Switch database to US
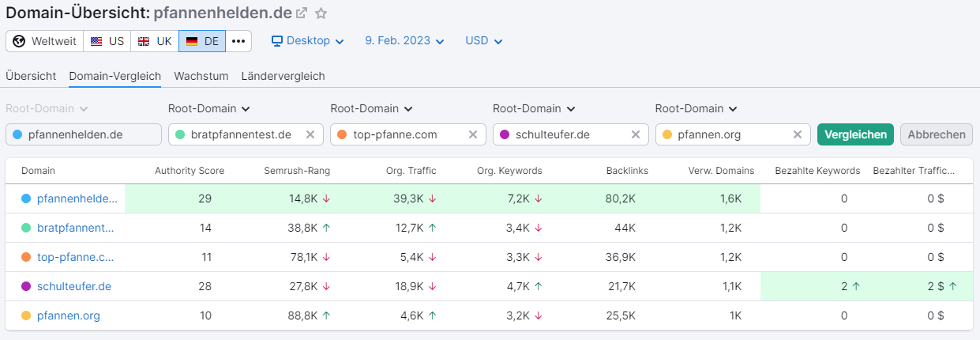 point(107,41)
